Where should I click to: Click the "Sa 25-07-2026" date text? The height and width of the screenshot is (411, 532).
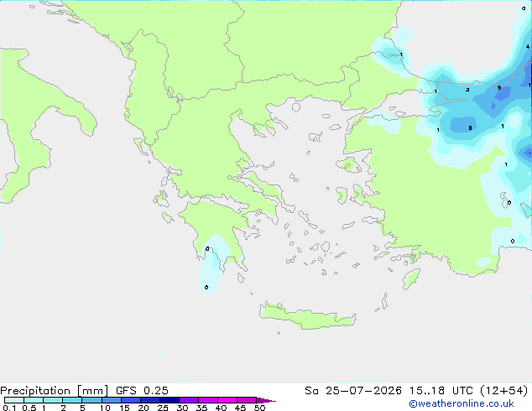click(353, 391)
